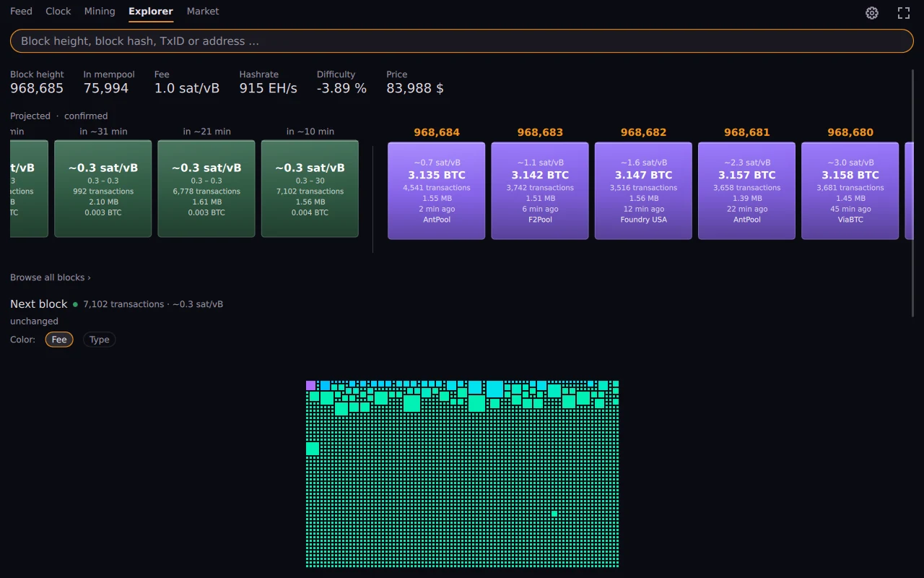Switch to the Feed tab
The height and width of the screenshot is (578, 924).
(21, 12)
